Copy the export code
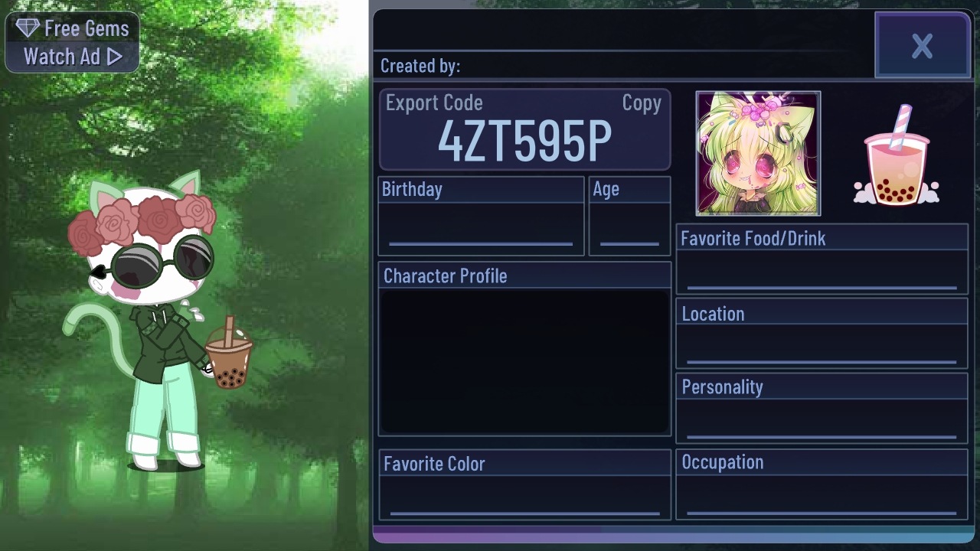The image size is (980, 551). tap(642, 103)
